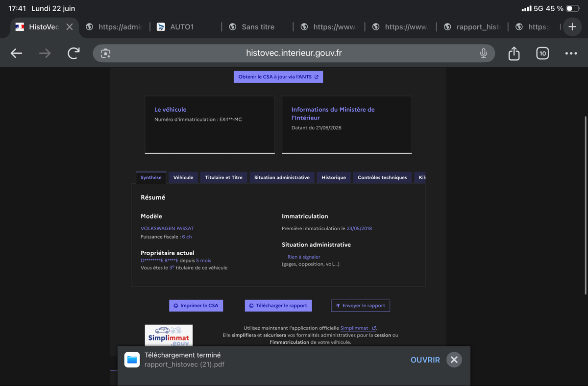
Task: Tap the microphone icon in address bar
Action: pos(483,53)
